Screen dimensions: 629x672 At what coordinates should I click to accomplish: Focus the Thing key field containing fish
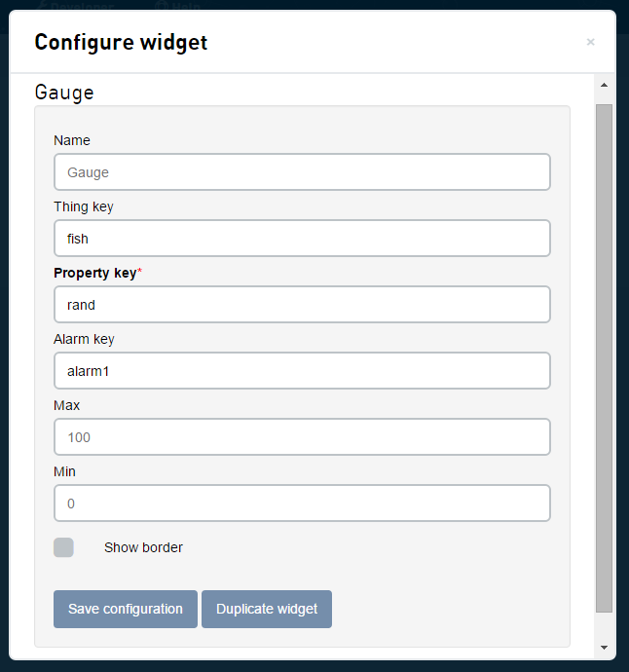click(302, 239)
